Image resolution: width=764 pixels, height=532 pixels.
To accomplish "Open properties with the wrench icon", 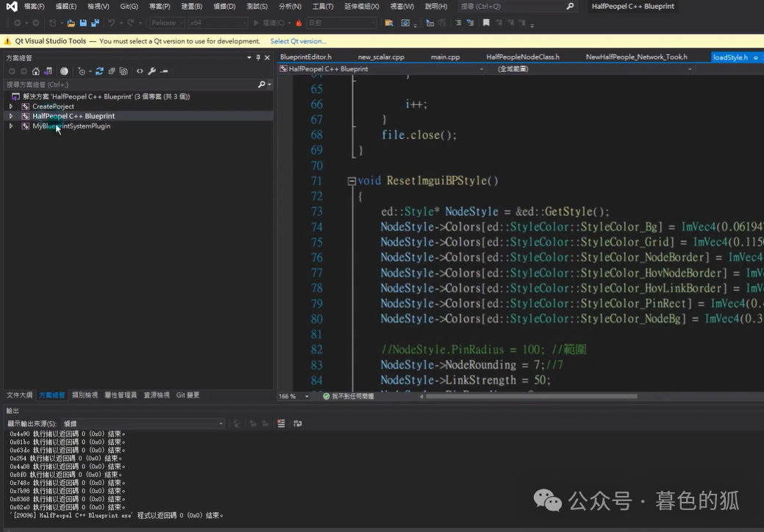I will (x=151, y=71).
